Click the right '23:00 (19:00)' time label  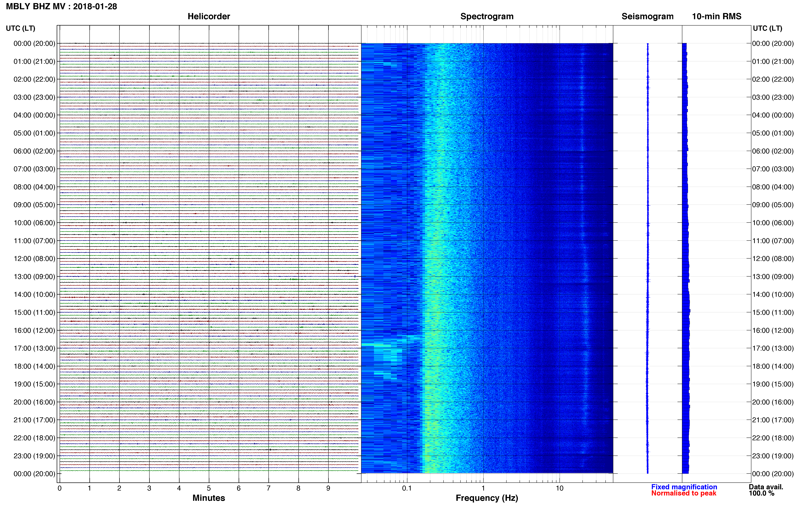point(773,456)
